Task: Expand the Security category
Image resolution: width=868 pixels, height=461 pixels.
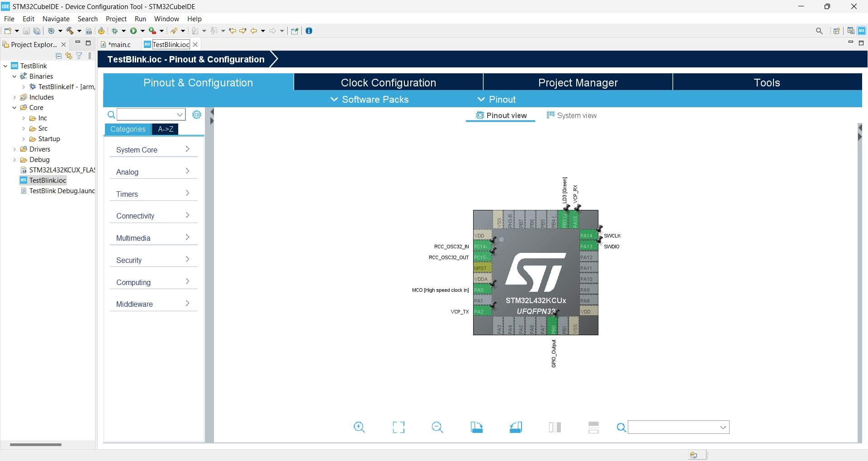Action: [153, 260]
